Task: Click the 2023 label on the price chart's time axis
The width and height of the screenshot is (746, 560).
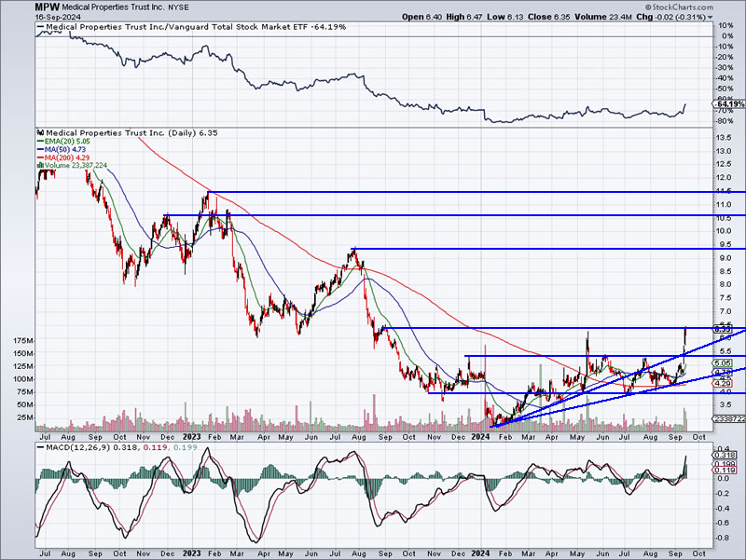Action: click(x=192, y=436)
